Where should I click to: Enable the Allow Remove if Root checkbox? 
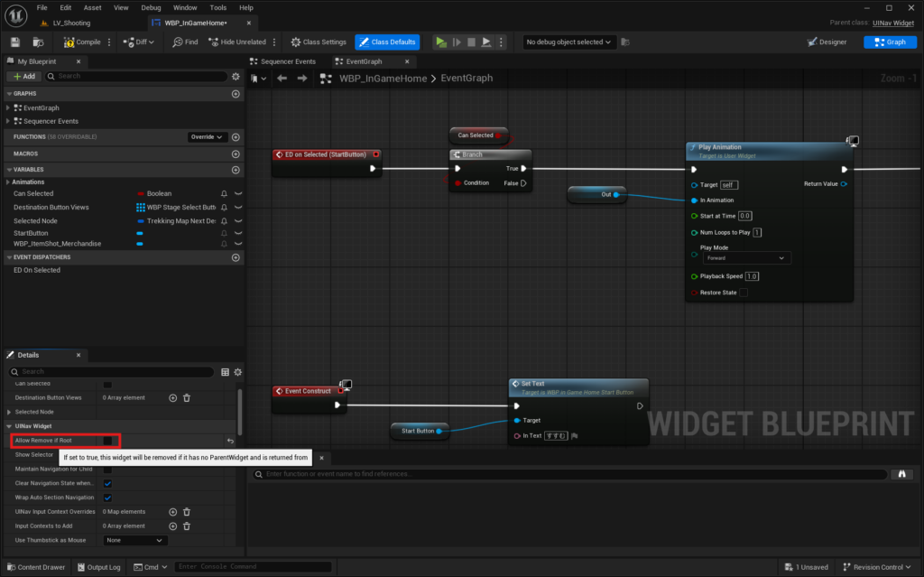point(107,441)
